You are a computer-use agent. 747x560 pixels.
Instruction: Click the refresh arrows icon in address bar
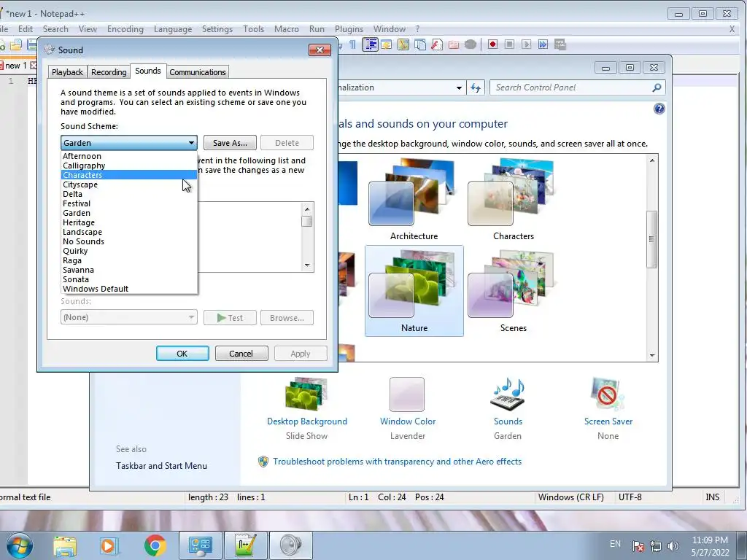[x=476, y=87]
